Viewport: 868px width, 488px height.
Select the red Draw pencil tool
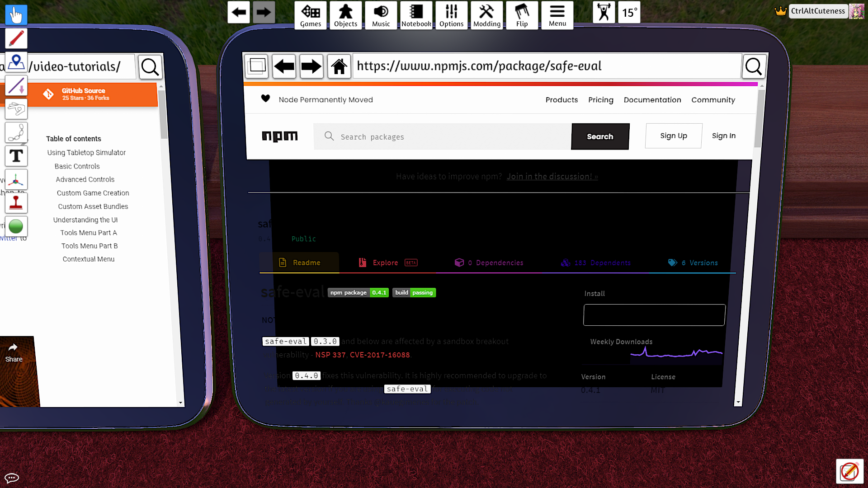(x=16, y=38)
